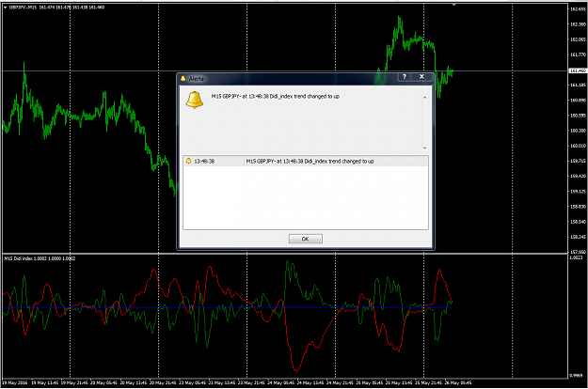Click OK in the Alerta dialog
Viewport: 588px width, 389px height.
[x=305, y=239]
